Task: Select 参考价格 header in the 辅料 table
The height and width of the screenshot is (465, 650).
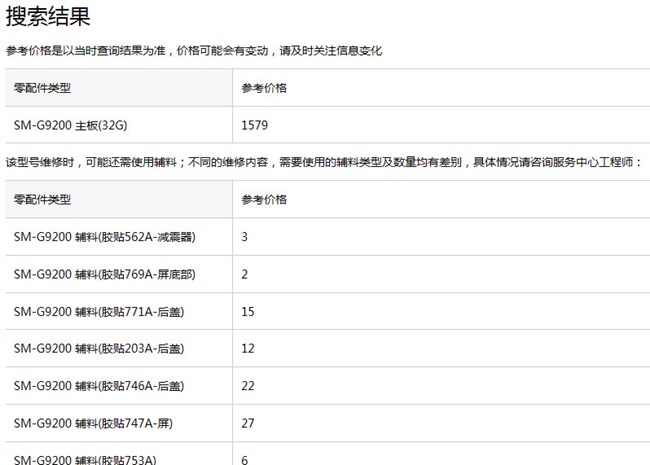Action: 264,199
